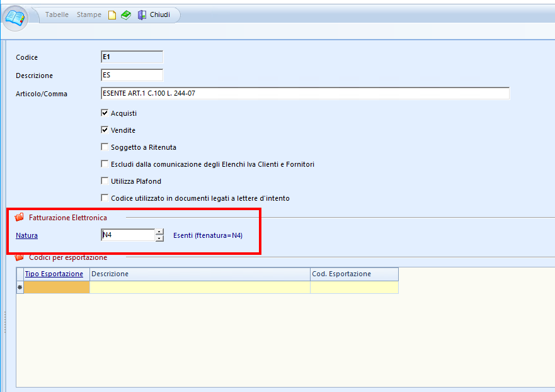Viewport: 555px width, 392px height.
Task: Open the Tabelle menu
Action: pyautogui.click(x=57, y=15)
